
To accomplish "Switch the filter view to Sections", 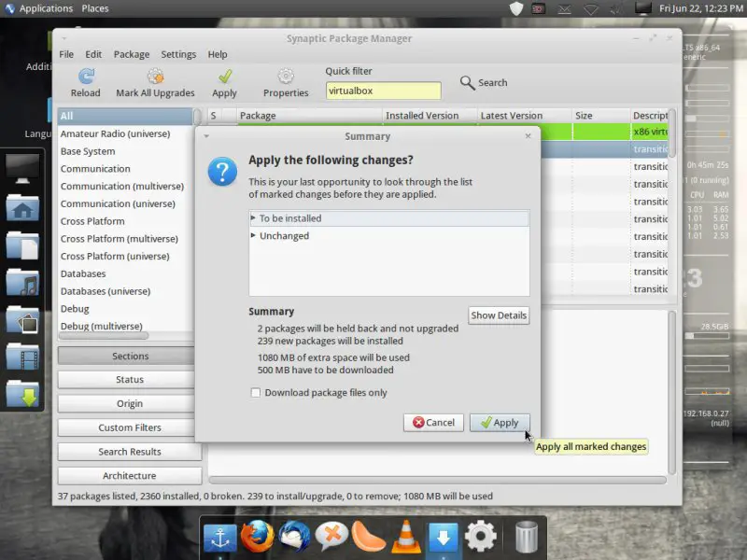I will 130,356.
